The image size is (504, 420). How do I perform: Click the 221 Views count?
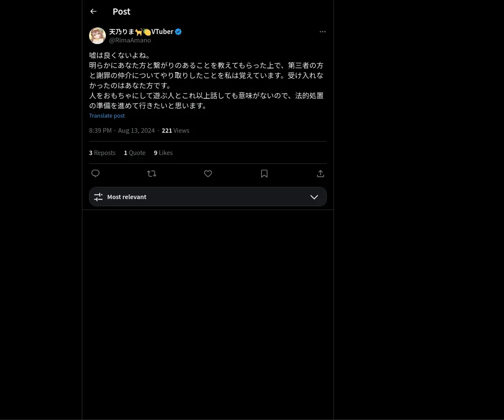[176, 130]
